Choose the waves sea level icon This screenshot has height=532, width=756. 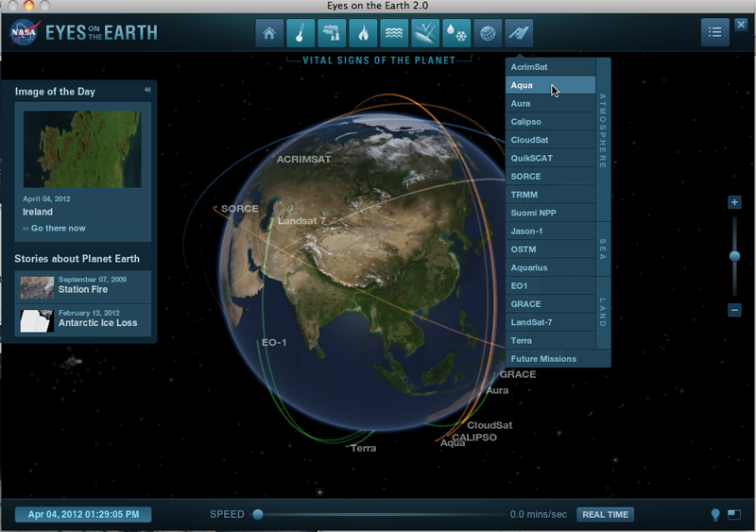point(394,33)
